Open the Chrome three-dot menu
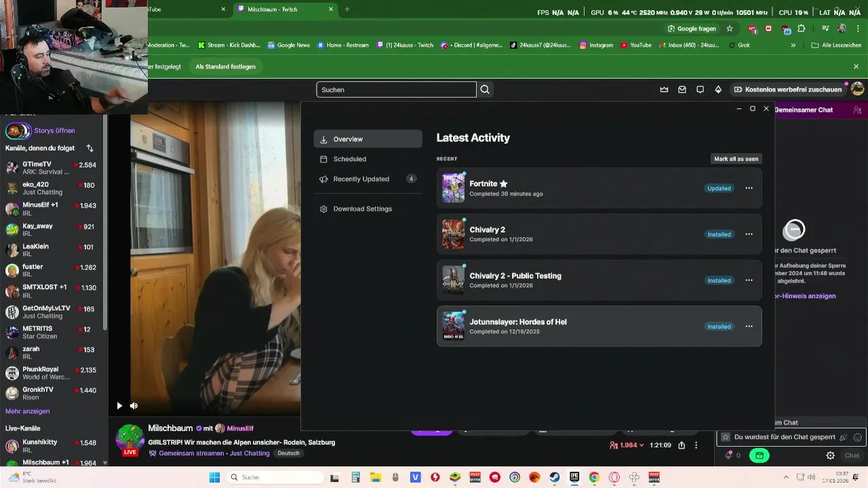 point(858,28)
